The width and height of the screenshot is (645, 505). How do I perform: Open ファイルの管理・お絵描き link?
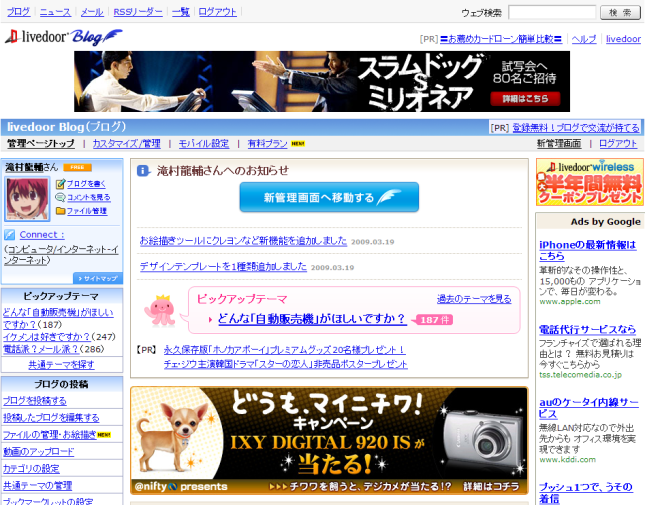tap(50, 435)
